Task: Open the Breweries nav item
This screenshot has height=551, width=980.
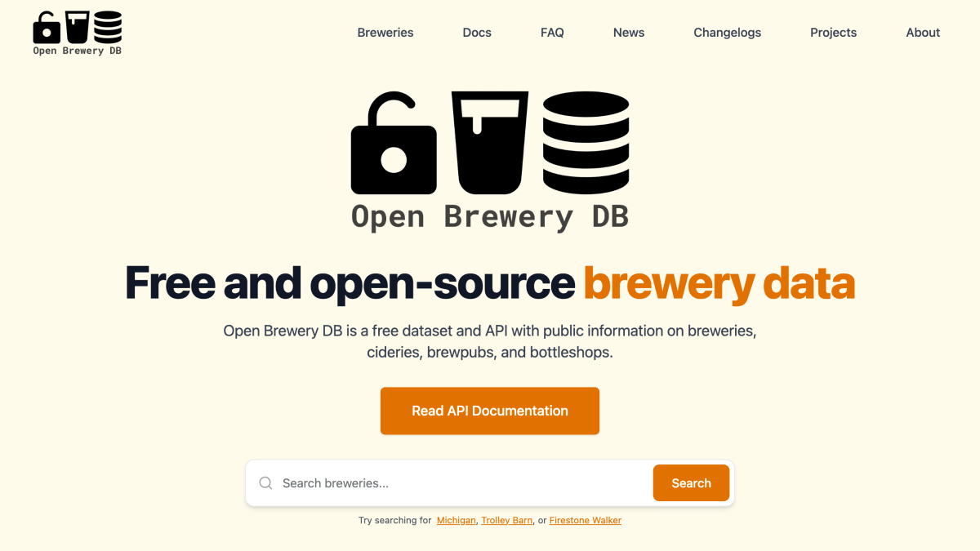Action: pyautogui.click(x=385, y=33)
